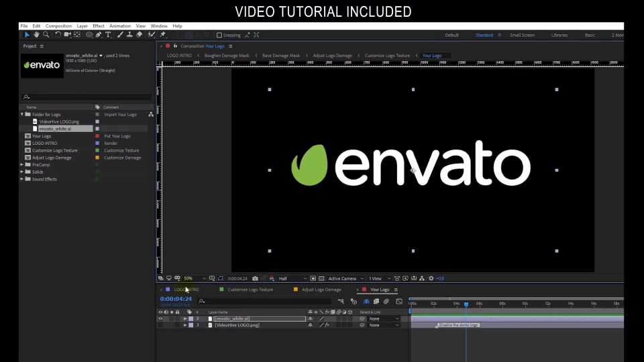Show the VideoHive LOGO.png layer eye

tap(160, 325)
